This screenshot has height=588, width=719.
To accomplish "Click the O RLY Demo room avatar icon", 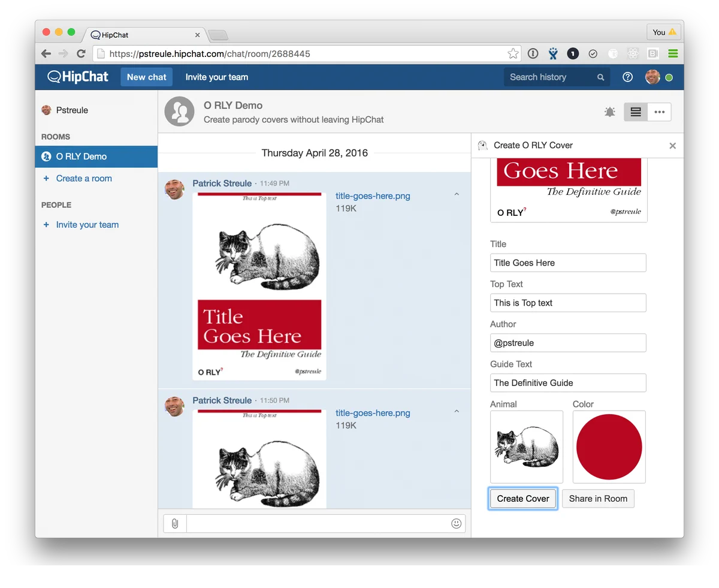I will tap(179, 111).
